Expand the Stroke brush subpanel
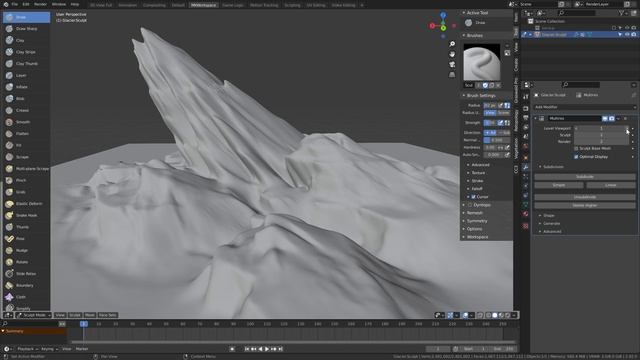The width and height of the screenshot is (640, 360). point(476,181)
